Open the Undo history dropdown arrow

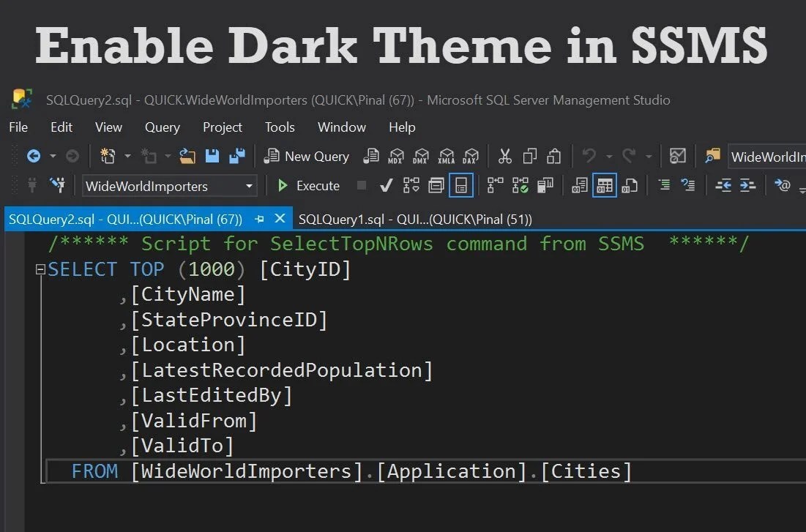click(x=609, y=157)
